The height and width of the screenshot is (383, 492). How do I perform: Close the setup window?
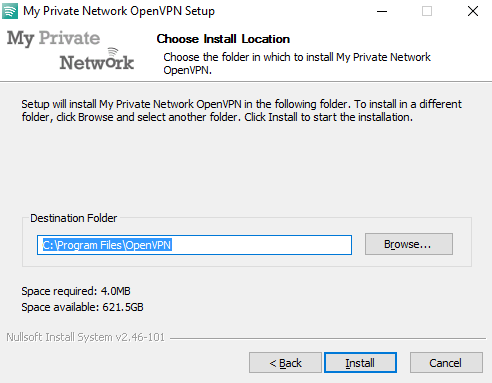(x=473, y=11)
